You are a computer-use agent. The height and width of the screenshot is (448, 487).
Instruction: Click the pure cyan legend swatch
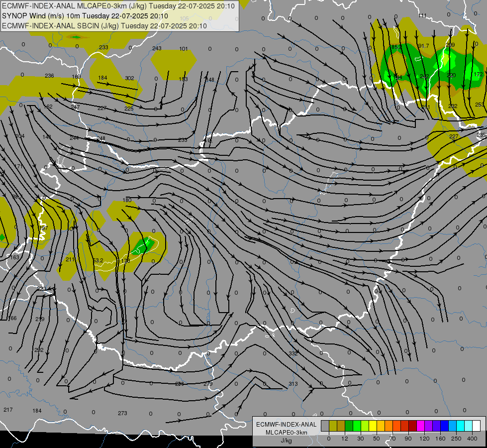click(x=460, y=426)
